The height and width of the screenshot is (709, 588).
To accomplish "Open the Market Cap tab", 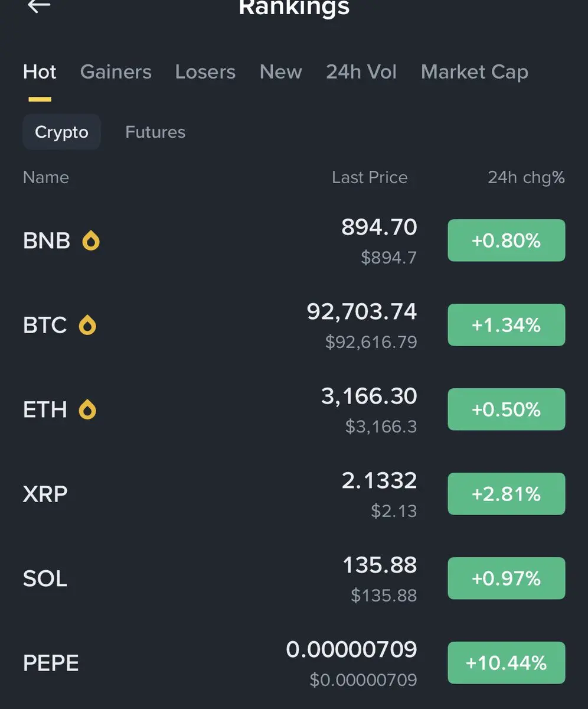I will tap(474, 72).
